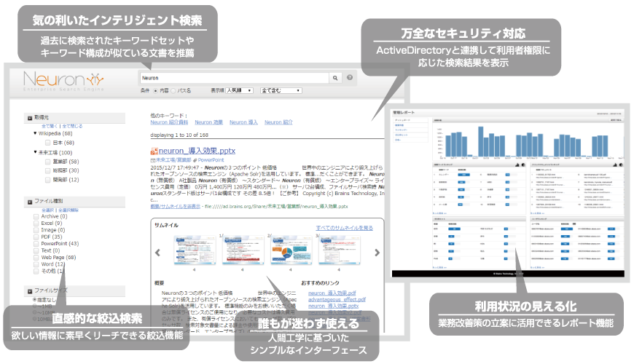
Task: Open help via the question mark icon
Action: point(350,78)
